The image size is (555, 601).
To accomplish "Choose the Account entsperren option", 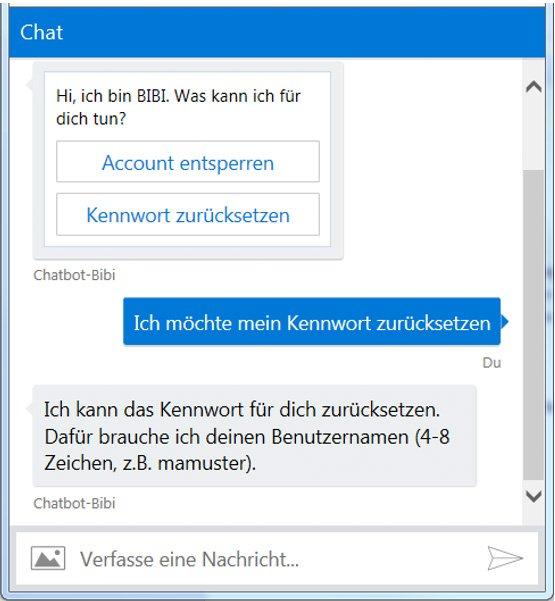I will (x=188, y=161).
